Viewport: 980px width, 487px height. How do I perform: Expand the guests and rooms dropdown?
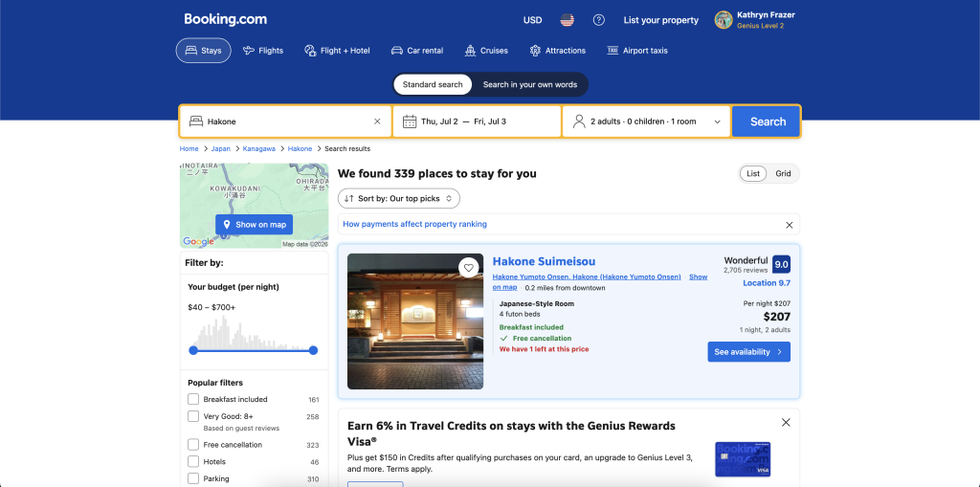click(646, 122)
